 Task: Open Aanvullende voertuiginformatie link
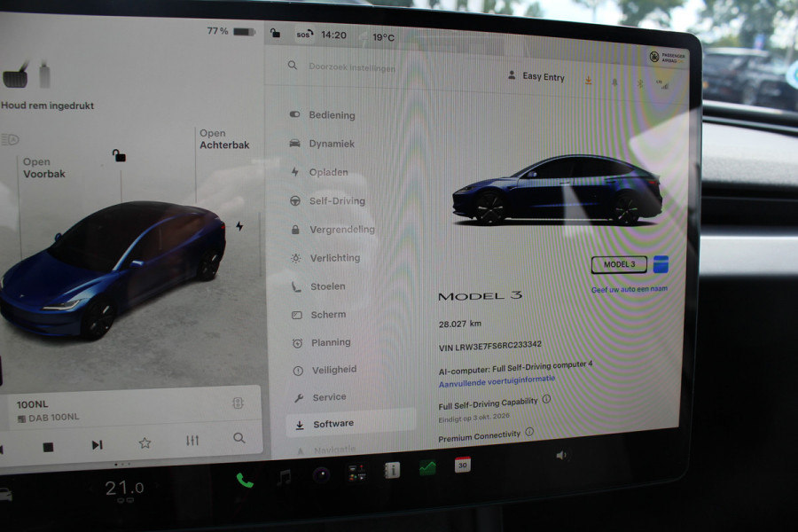497,381
